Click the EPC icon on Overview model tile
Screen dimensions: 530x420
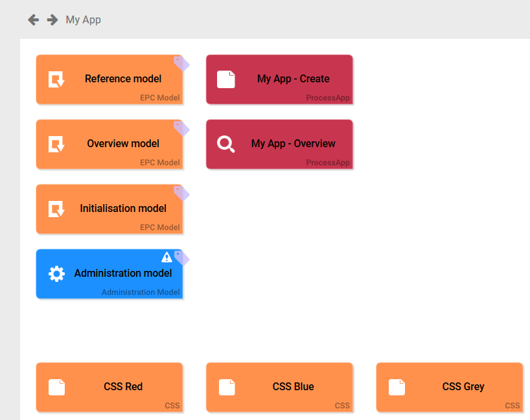[x=56, y=144]
